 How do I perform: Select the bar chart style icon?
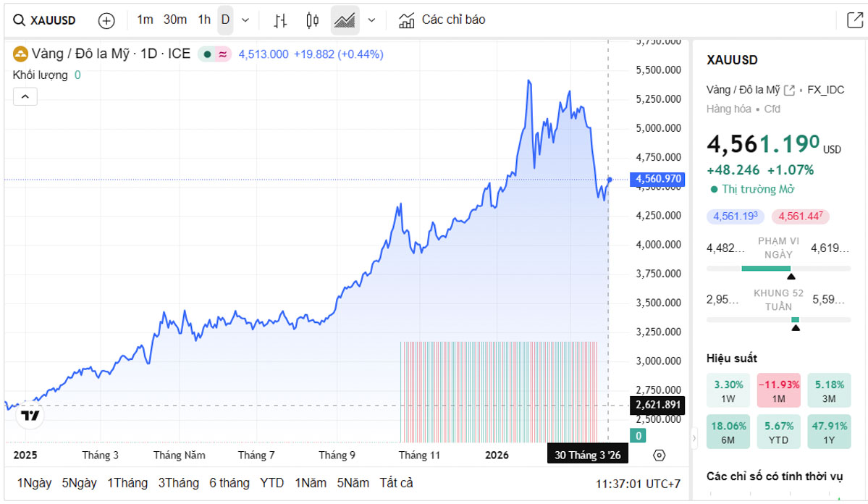[x=280, y=20]
